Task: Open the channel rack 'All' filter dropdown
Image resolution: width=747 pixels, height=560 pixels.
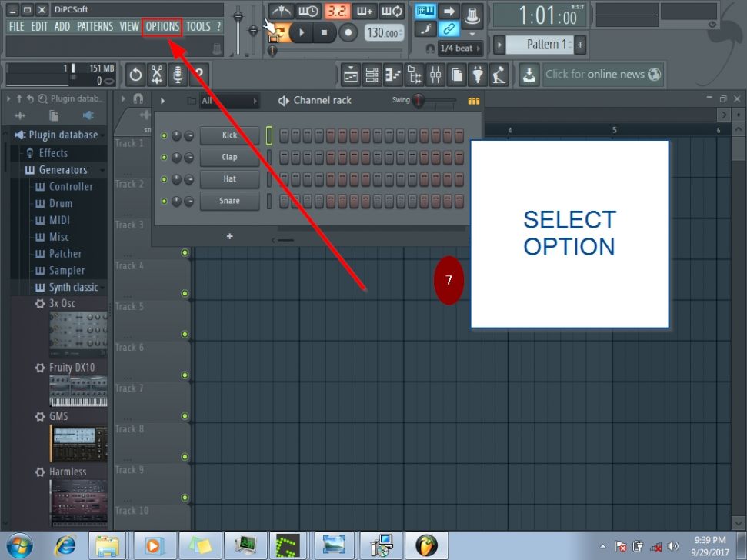Action: (x=228, y=101)
